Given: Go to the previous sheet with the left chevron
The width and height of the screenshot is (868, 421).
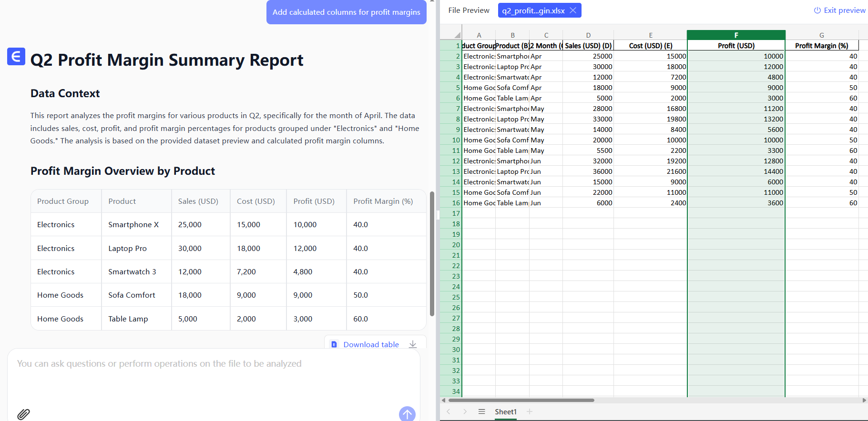Looking at the screenshot, I should (449, 411).
